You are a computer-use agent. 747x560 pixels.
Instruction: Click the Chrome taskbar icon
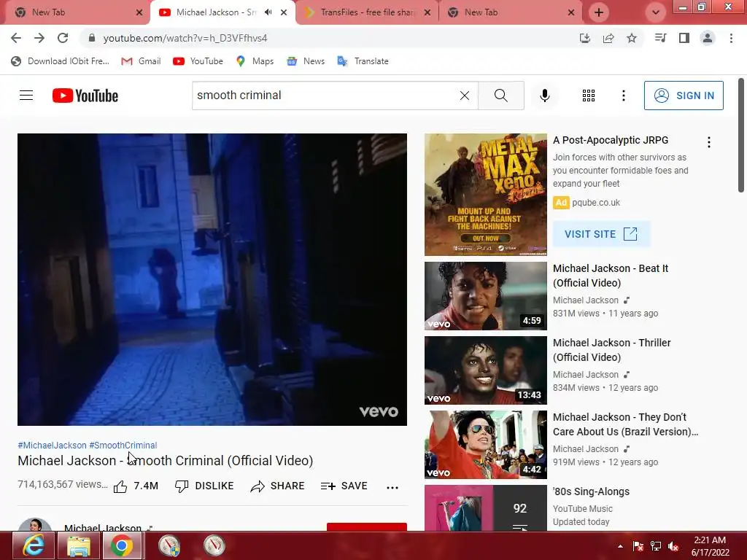[x=122, y=545]
